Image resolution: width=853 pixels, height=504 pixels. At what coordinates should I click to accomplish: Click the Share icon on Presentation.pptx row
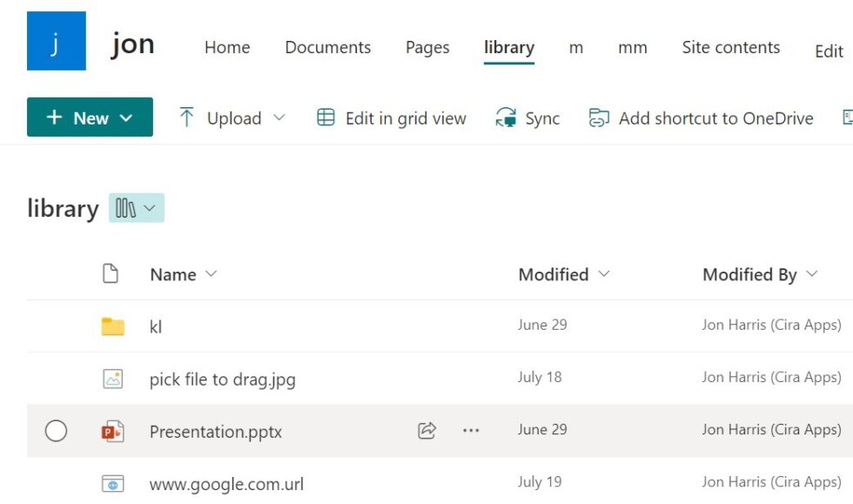[426, 430]
